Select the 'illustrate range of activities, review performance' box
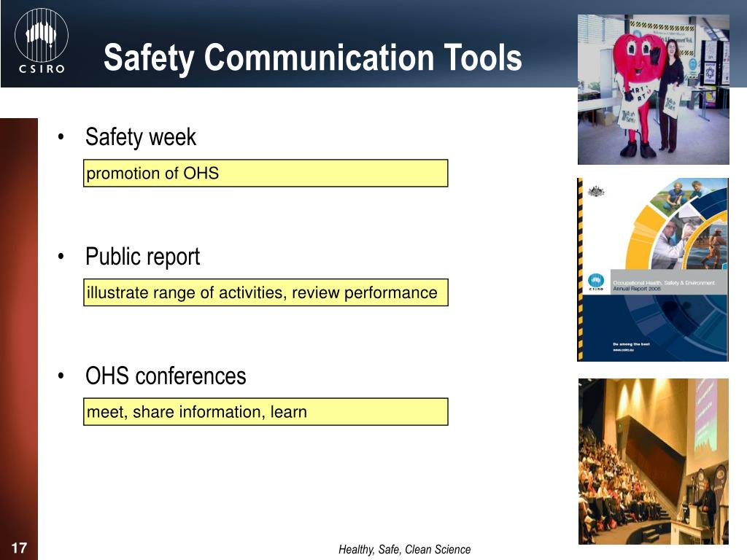This screenshot has height=560, width=747. point(266,292)
